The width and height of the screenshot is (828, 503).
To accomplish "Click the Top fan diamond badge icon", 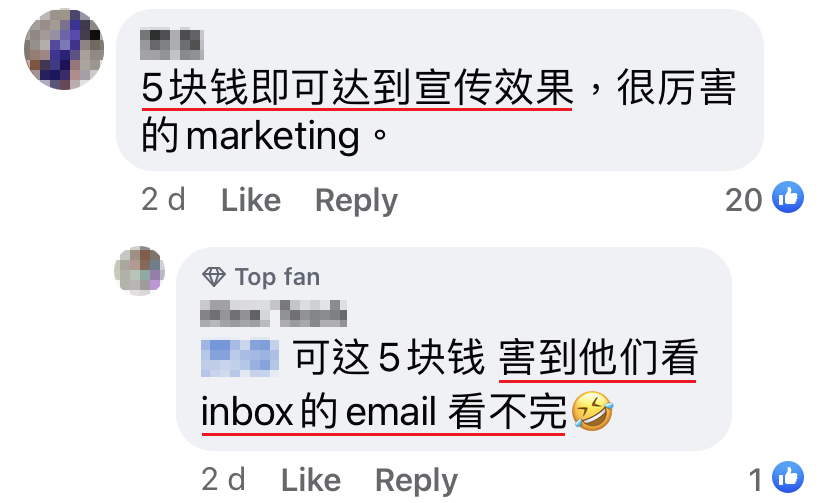I will (x=214, y=277).
